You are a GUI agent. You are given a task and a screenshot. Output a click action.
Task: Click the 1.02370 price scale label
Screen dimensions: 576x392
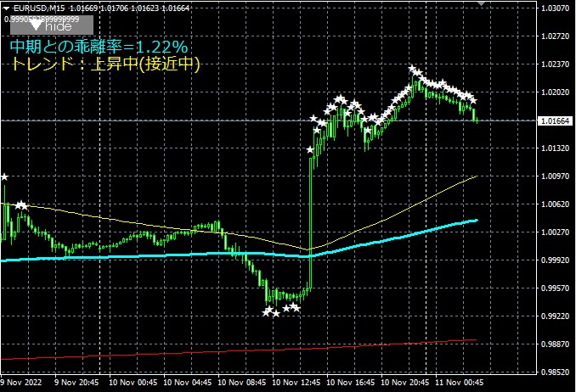tap(555, 64)
